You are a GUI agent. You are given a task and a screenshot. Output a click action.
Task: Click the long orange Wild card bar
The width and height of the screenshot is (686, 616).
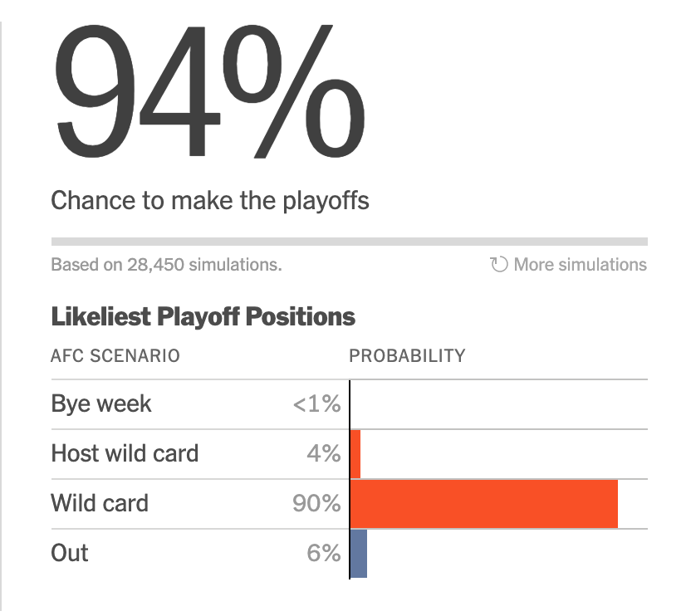click(484, 503)
